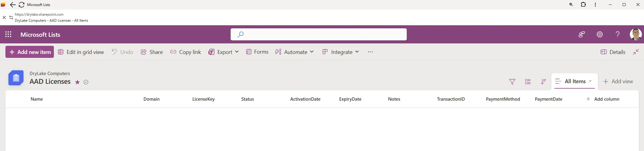Toggle the favorite star for AAD Licenses

click(77, 82)
